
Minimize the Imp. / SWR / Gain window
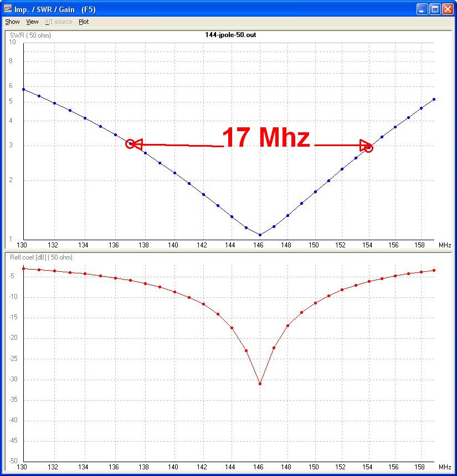pyautogui.click(x=422, y=9)
